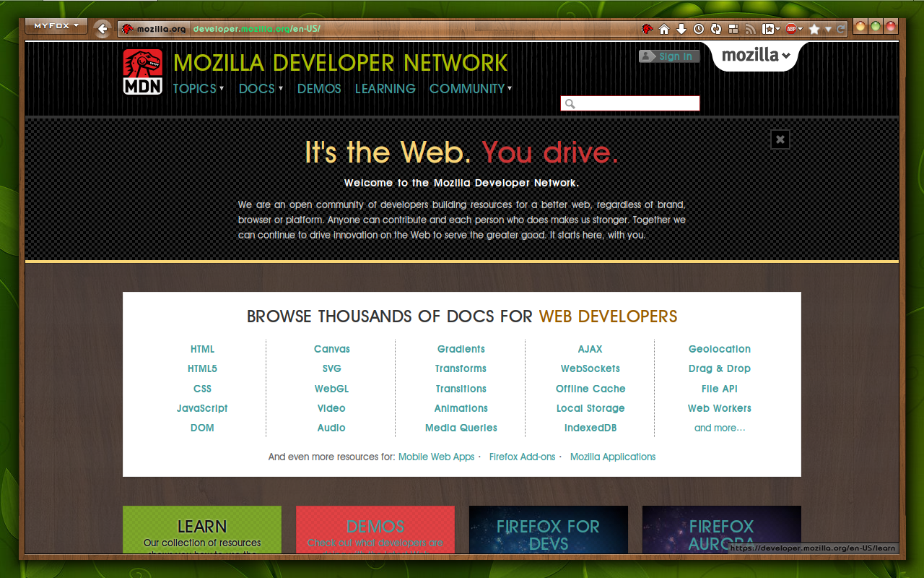Expand the Adblock Plus dropdown arrow
Image resolution: width=924 pixels, height=578 pixels.
point(801,30)
